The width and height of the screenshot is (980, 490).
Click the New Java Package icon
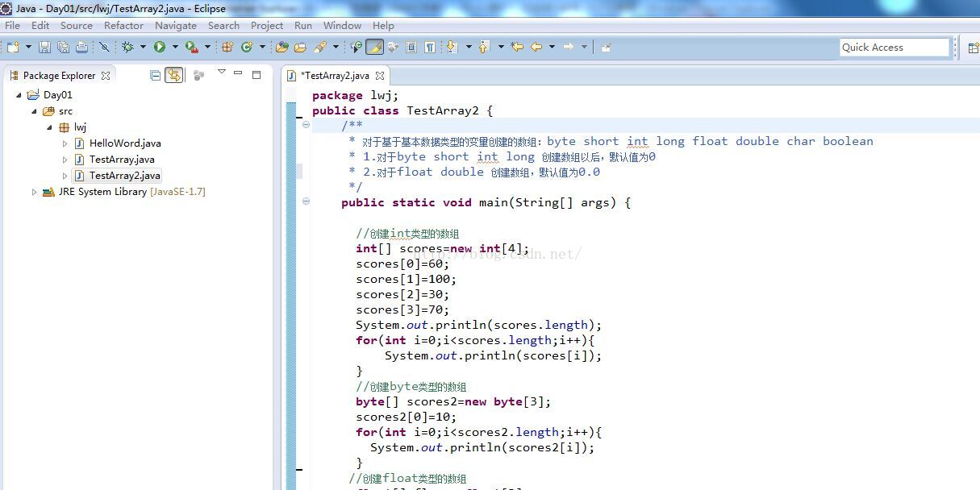(x=227, y=48)
